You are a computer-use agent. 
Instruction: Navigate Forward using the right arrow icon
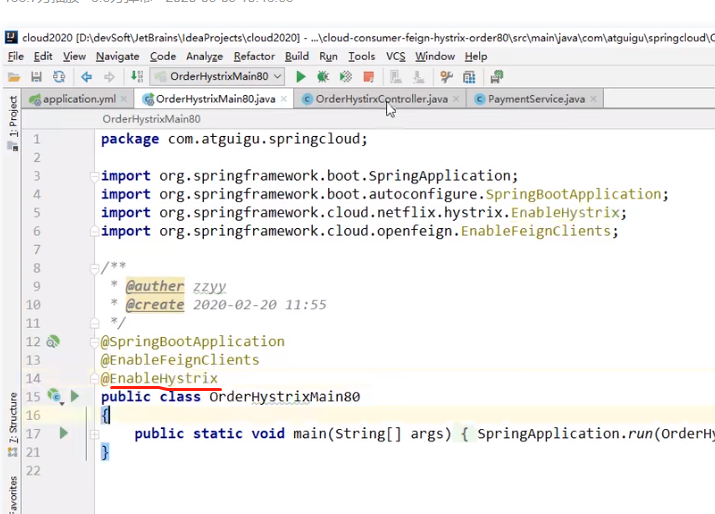coord(109,77)
